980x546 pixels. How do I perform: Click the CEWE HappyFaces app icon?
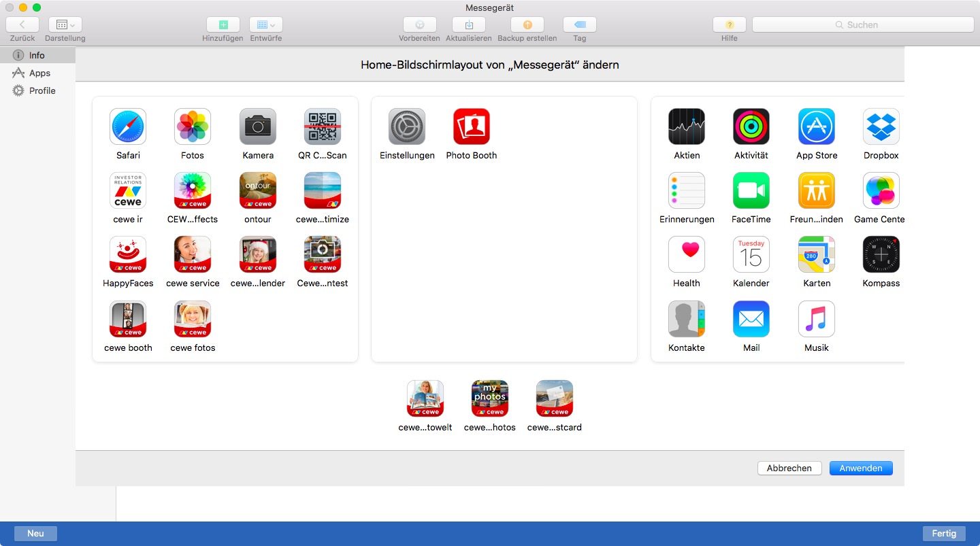tap(127, 254)
